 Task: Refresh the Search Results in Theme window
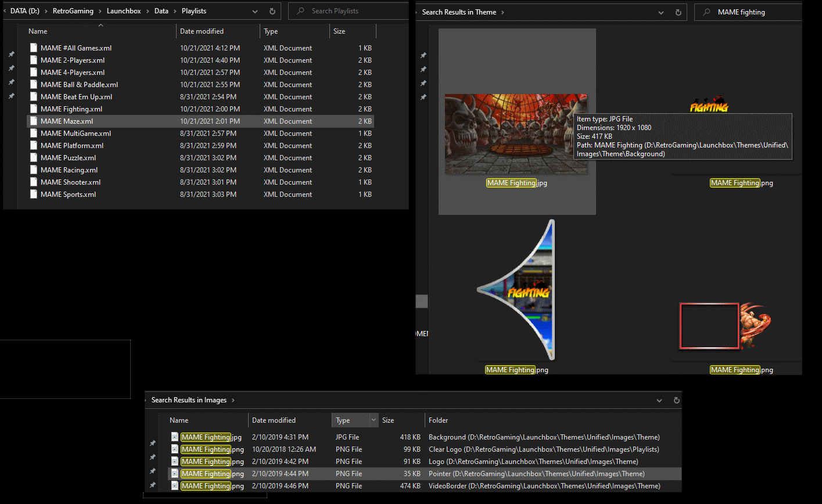(679, 12)
